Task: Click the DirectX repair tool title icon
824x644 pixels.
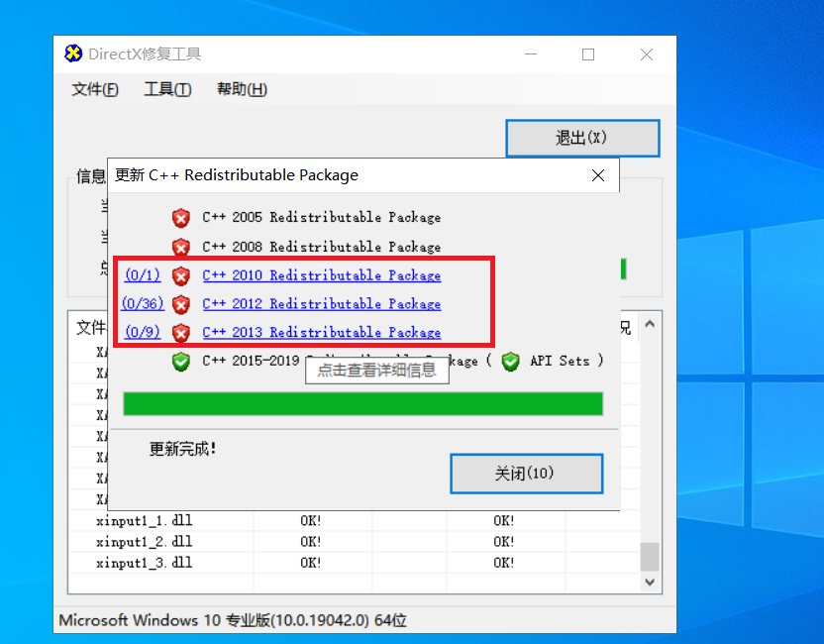Action: tap(73, 54)
